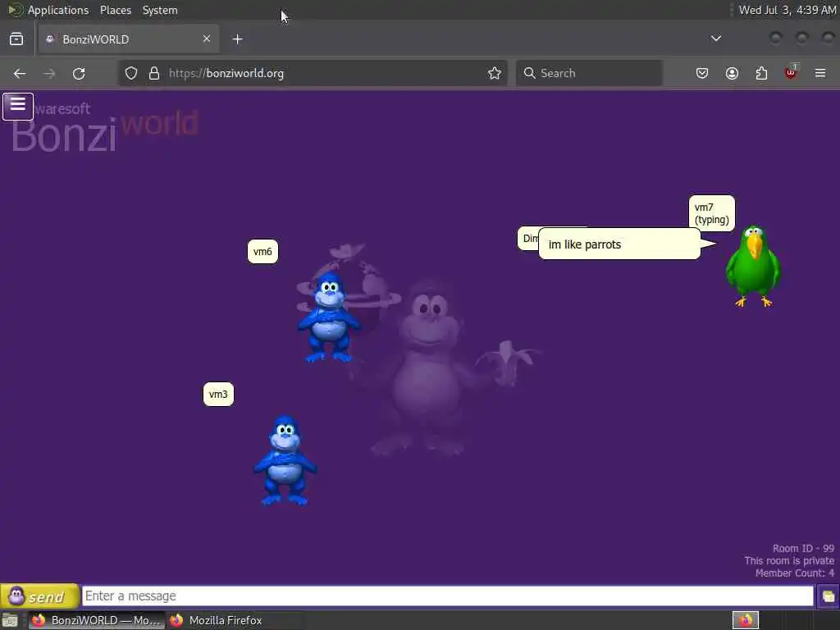Open the yellow icon beside message field
The width and height of the screenshot is (840, 630).
pyautogui.click(x=828, y=596)
